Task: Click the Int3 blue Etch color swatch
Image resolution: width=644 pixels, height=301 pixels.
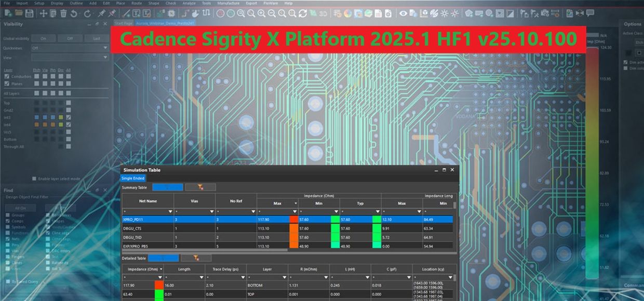Action: click(x=35, y=117)
